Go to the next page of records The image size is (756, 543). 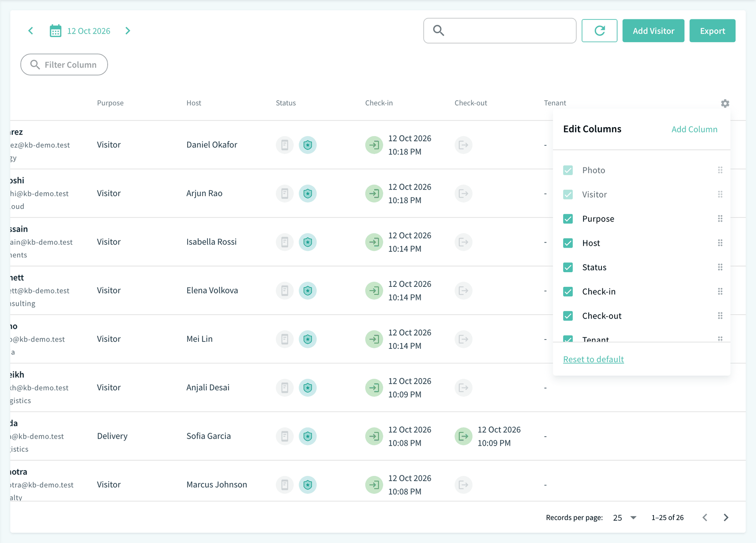click(726, 518)
